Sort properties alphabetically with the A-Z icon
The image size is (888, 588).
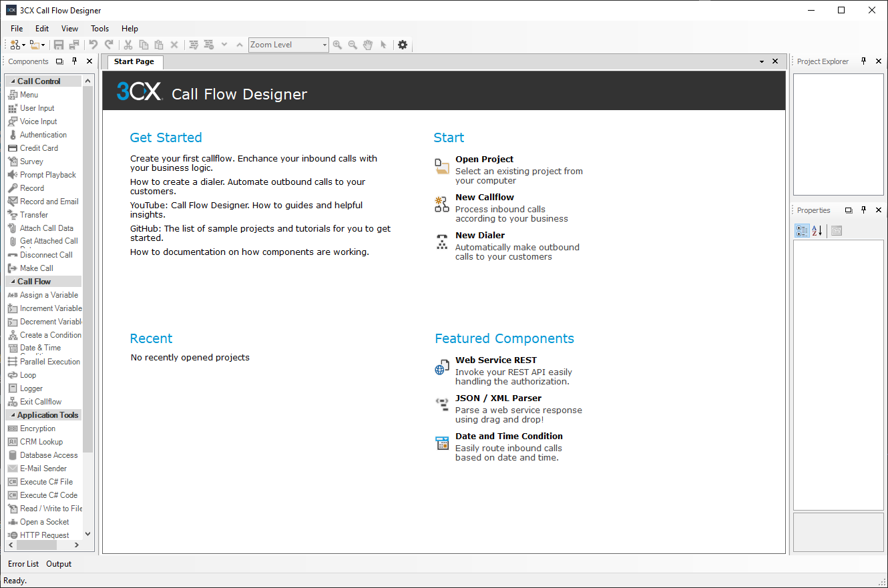pyautogui.click(x=817, y=231)
